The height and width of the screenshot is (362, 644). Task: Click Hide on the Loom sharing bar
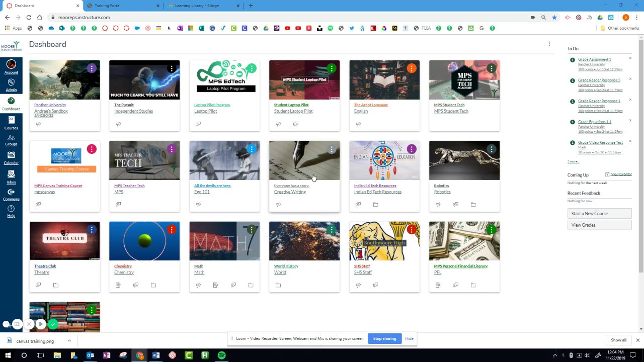pos(410,339)
